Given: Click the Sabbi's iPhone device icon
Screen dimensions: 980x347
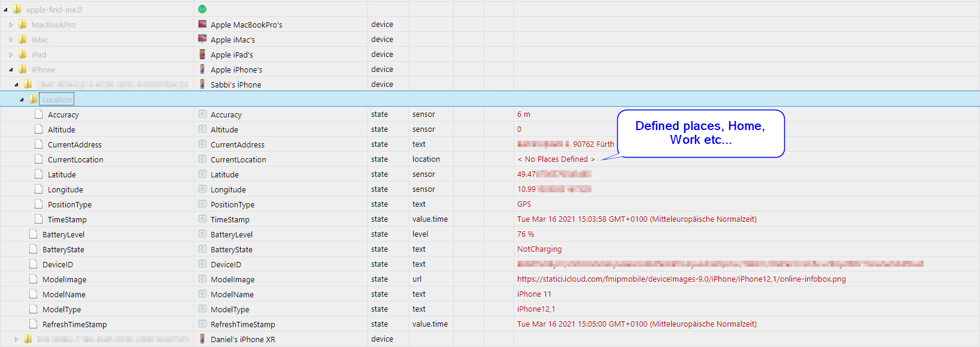Looking at the screenshot, I should (202, 84).
